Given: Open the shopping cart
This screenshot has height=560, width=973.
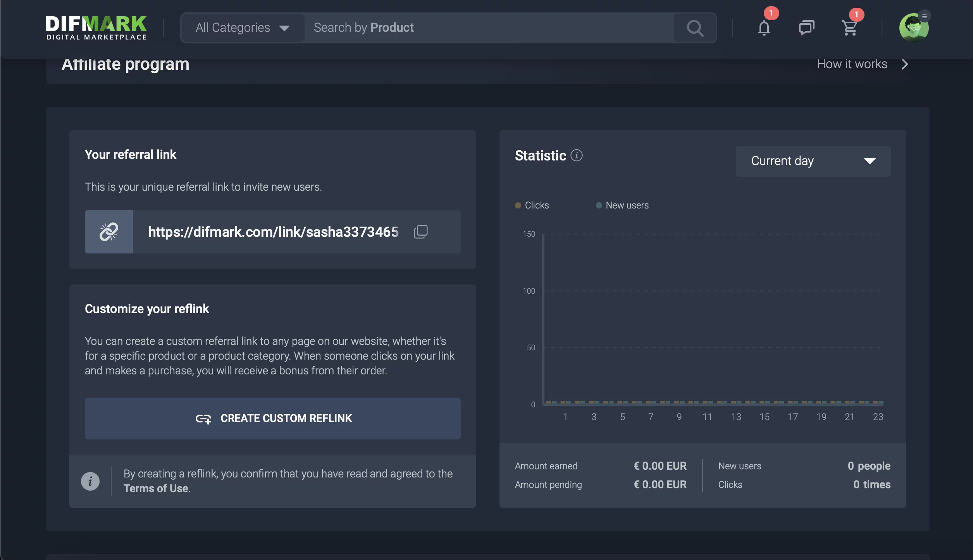Looking at the screenshot, I should coord(849,28).
